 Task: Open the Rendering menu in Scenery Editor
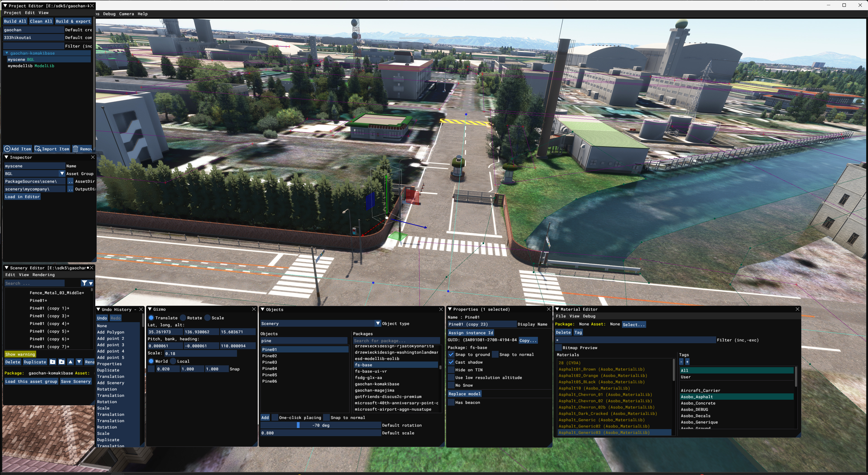pyautogui.click(x=43, y=275)
